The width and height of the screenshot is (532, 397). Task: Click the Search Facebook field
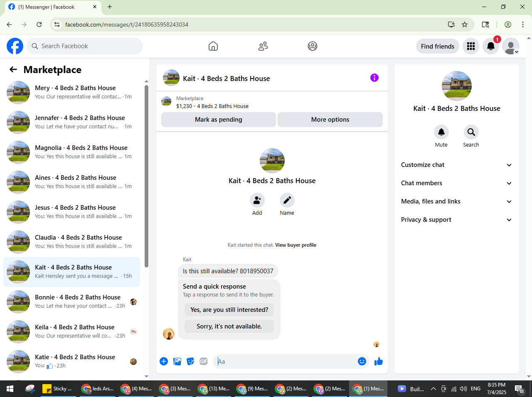(85, 46)
